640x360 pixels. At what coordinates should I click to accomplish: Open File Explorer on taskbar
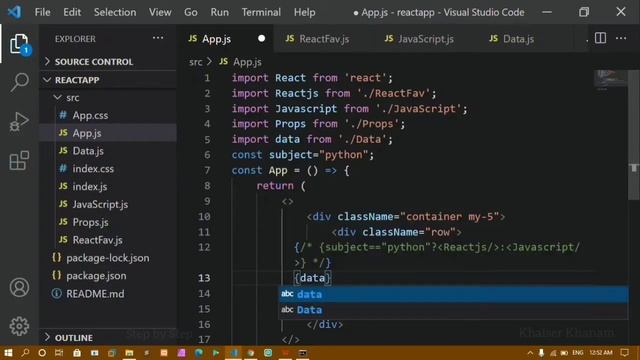[129, 353]
